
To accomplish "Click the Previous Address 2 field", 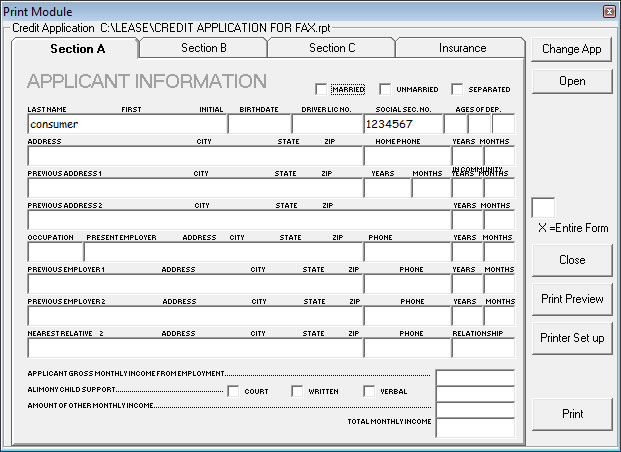I will pos(239,220).
